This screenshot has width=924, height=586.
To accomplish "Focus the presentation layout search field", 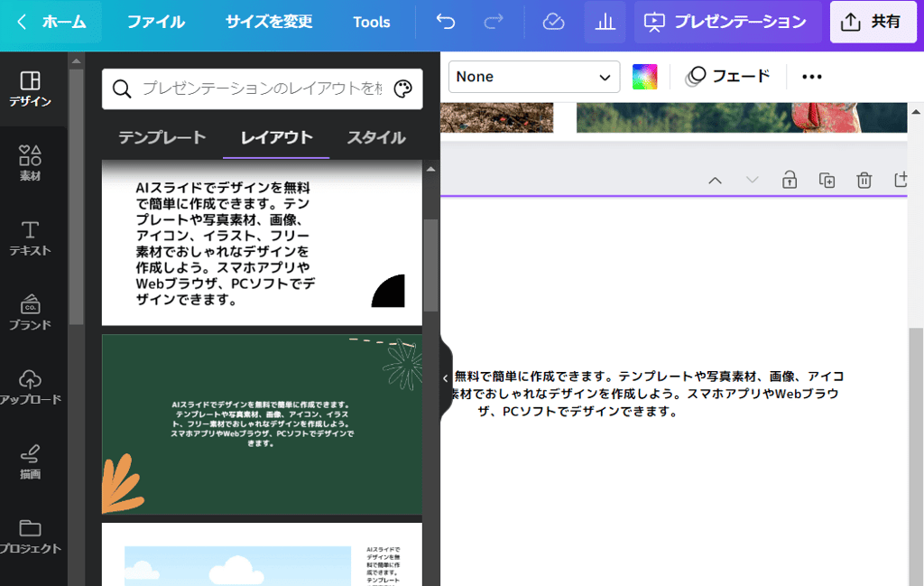I will pos(262,89).
